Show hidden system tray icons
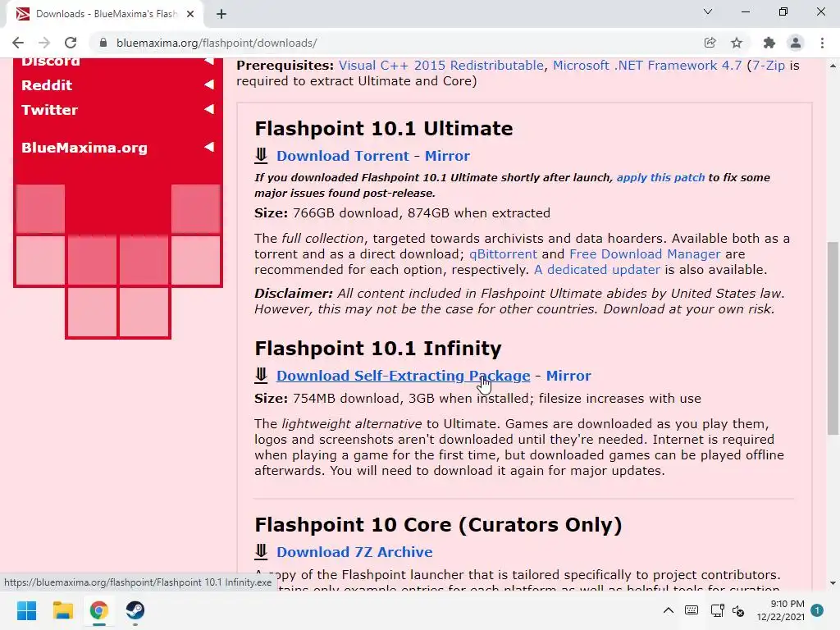 point(668,610)
